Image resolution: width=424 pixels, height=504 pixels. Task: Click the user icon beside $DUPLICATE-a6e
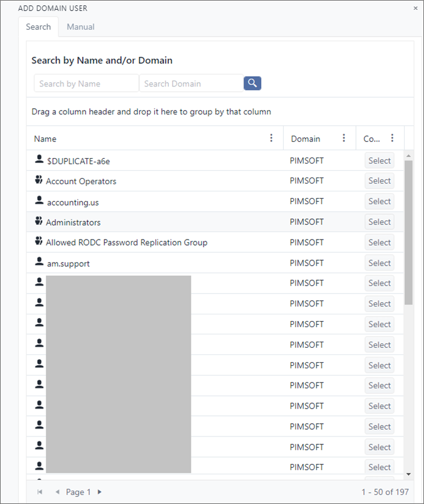pos(39,161)
